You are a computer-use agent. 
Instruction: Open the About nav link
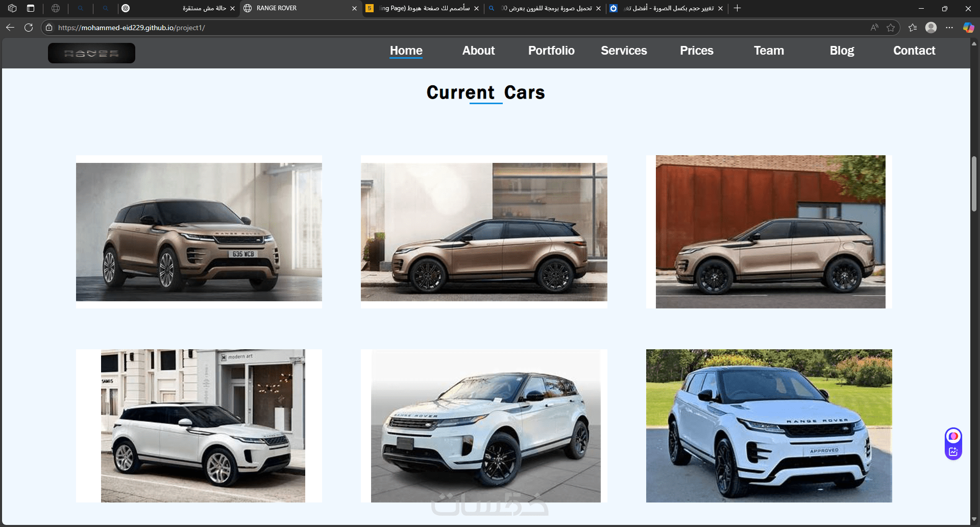(x=479, y=51)
